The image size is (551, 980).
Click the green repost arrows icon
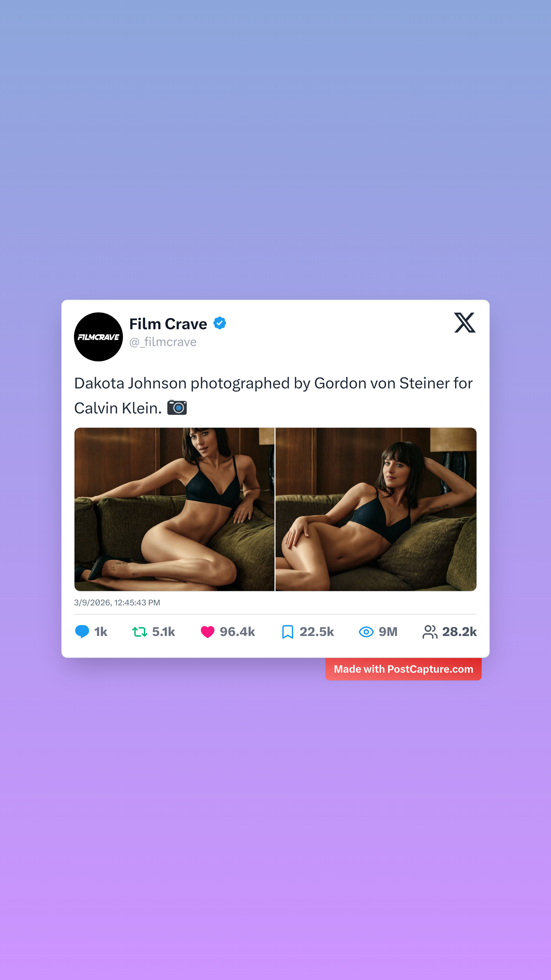coord(140,632)
